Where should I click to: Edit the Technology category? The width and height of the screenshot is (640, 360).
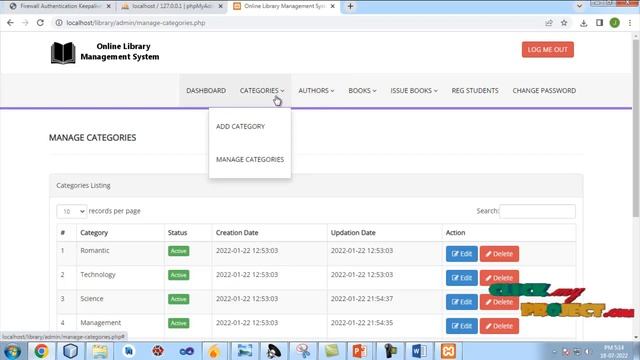click(x=462, y=278)
